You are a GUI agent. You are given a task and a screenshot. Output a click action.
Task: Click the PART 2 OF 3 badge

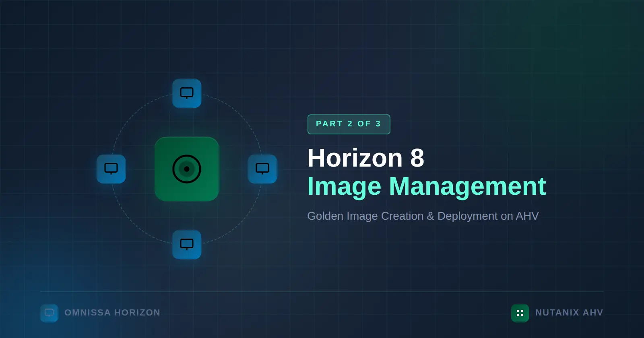click(349, 124)
